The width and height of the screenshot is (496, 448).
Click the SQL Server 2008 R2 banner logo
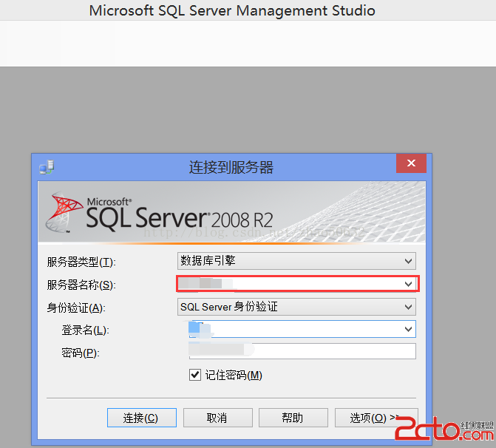coord(159,211)
